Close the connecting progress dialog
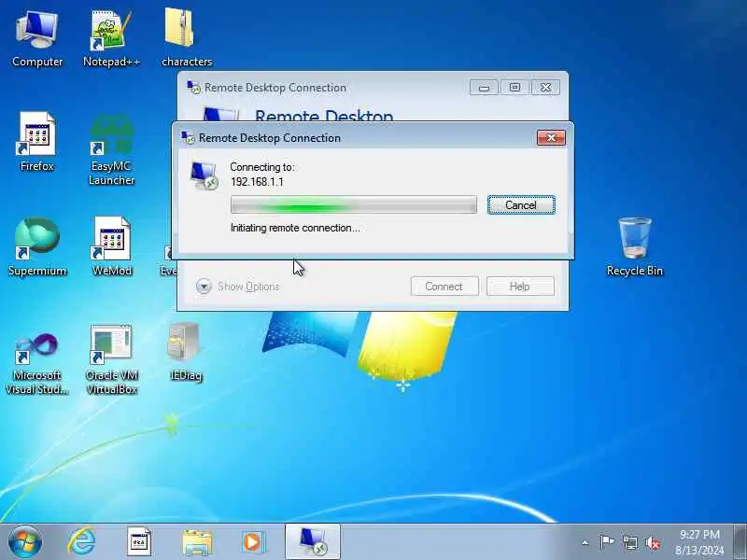Screen dimensions: 747x560 click(551, 137)
